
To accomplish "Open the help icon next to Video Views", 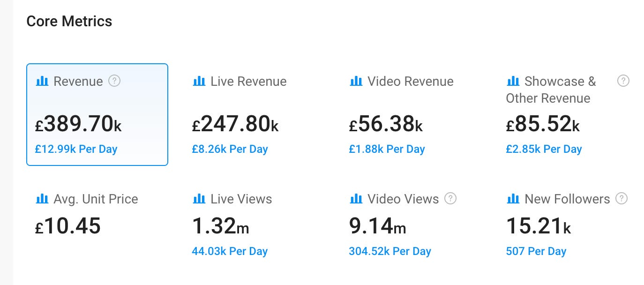I will click(450, 198).
